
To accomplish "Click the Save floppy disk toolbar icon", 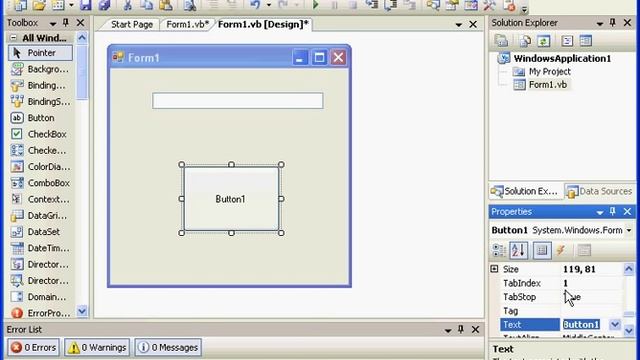I will coord(85,5).
